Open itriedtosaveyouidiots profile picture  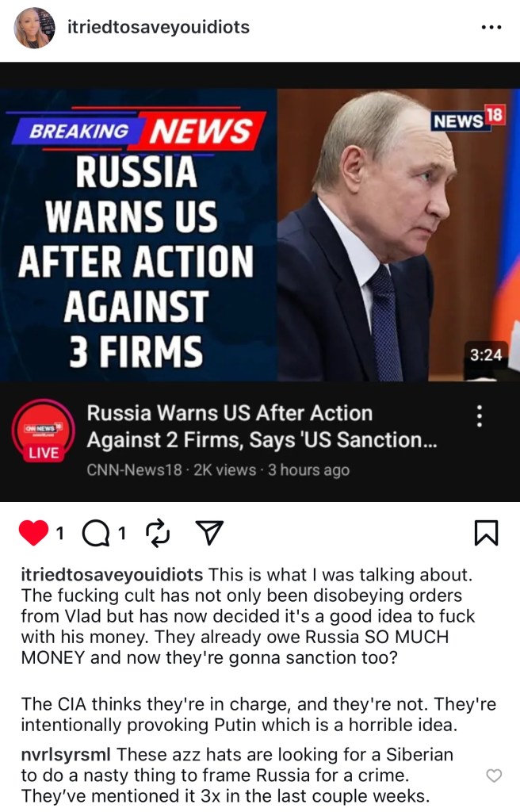tap(34, 28)
